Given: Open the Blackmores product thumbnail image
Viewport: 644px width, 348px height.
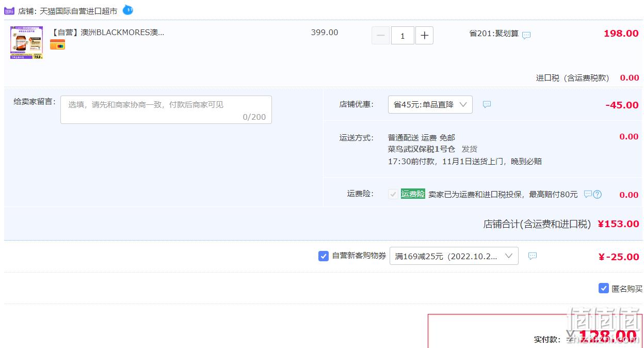Looking at the screenshot, I should point(26,43).
